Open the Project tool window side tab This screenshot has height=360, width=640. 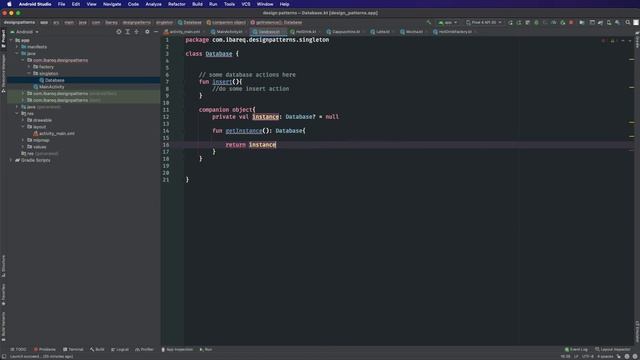coord(3,38)
